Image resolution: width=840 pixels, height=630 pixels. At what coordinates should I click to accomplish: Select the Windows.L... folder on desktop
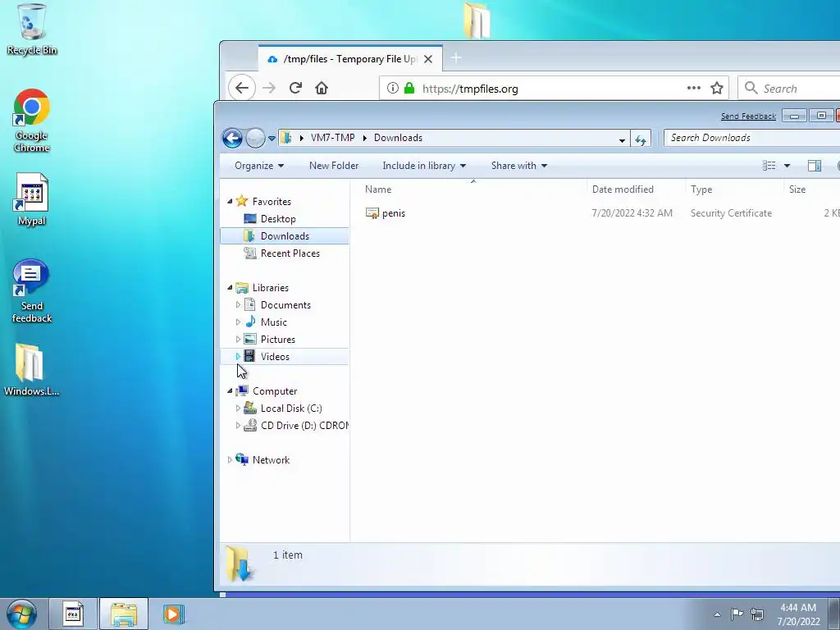(32, 370)
